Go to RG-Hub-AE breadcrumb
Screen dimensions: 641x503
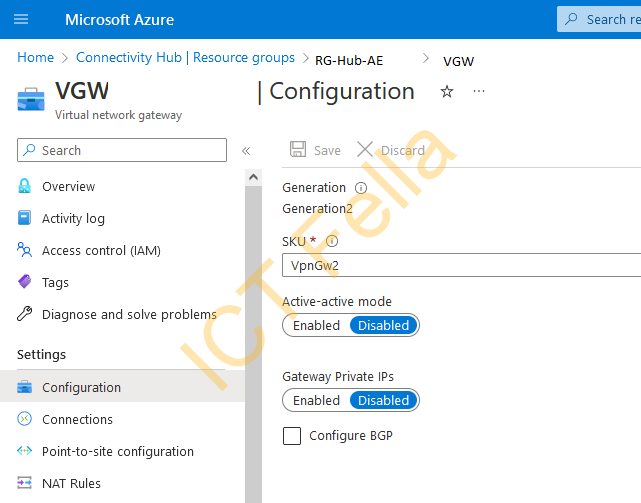pyautogui.click(x=349, y=61)
